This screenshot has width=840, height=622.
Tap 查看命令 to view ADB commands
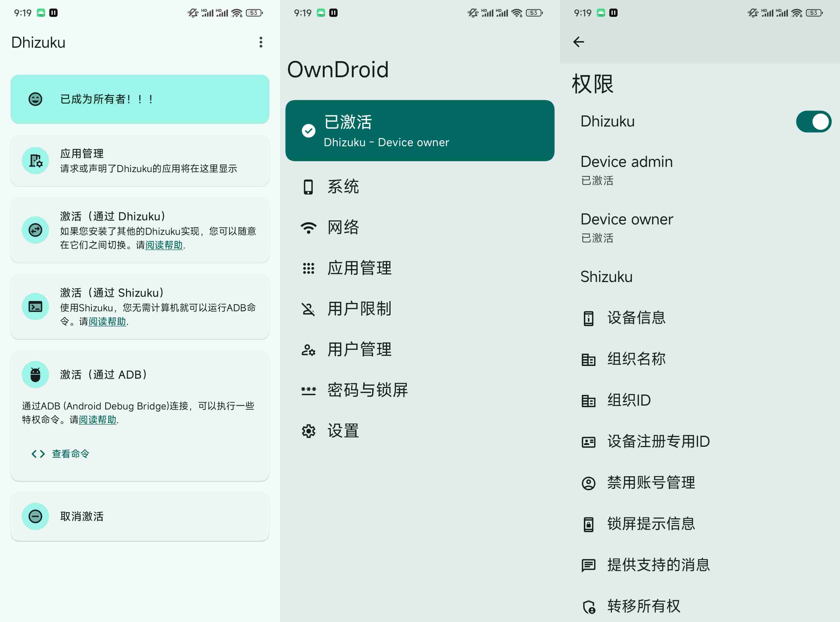(71, 454)
